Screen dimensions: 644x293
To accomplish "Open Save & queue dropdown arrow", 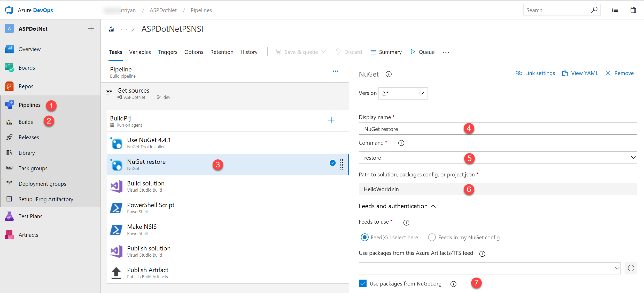I will [323, 52].
